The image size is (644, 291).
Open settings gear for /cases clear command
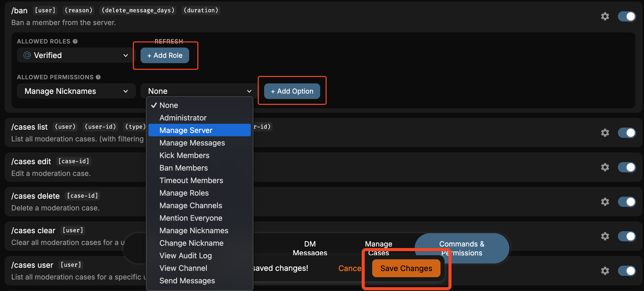605,236
